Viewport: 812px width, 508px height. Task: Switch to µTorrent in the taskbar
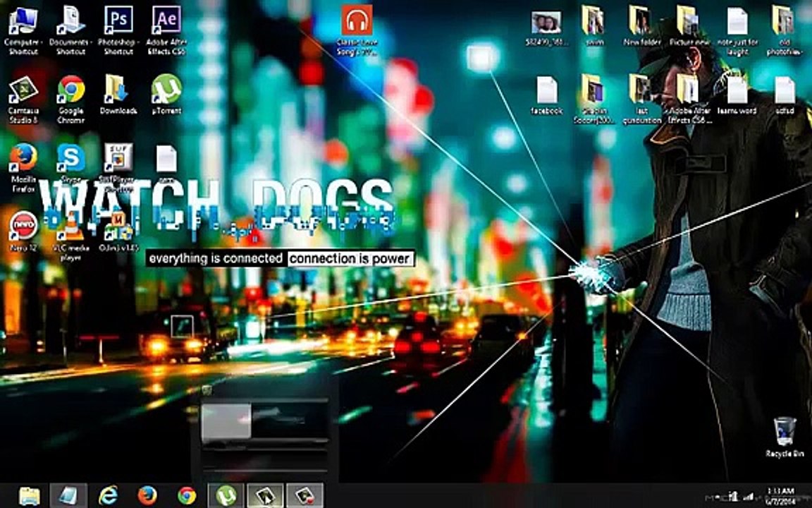(226, 495)
